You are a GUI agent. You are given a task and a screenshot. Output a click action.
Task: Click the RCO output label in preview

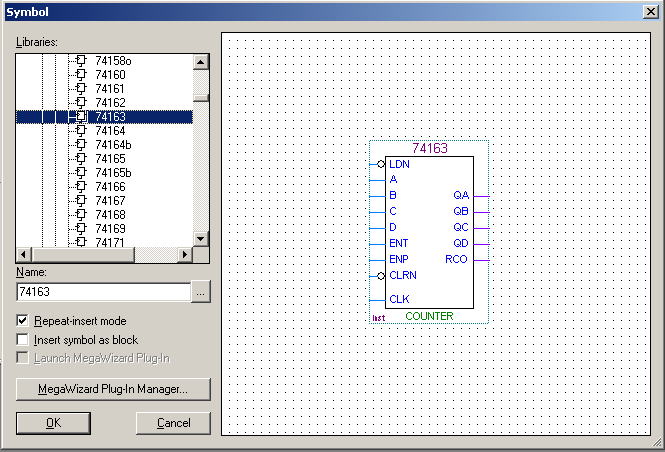click(x=456, y=259)
